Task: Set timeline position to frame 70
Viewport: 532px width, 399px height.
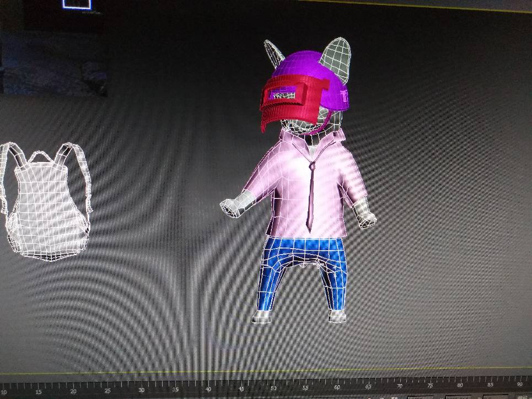Action: tap(399, 386)
